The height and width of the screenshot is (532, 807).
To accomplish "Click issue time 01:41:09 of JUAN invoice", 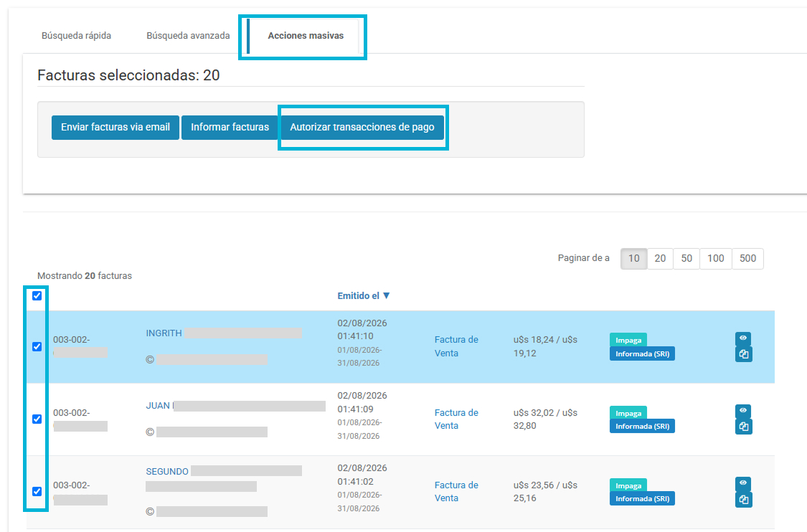I will coord(355,409).
